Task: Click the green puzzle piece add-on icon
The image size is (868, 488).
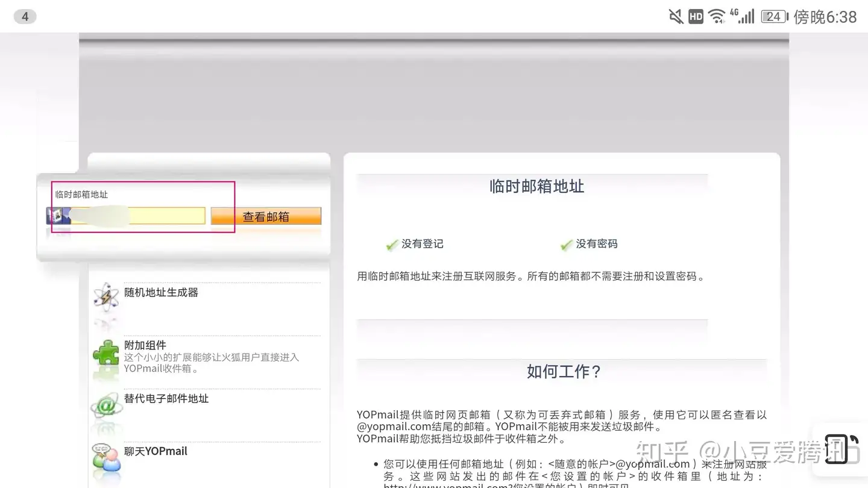Action: tap(106, 353)
